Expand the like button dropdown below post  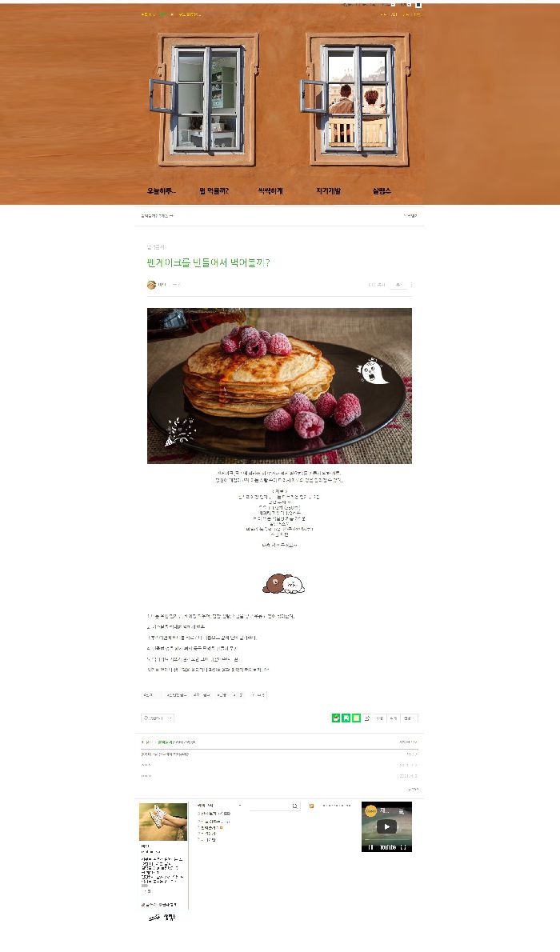(170, 718)
